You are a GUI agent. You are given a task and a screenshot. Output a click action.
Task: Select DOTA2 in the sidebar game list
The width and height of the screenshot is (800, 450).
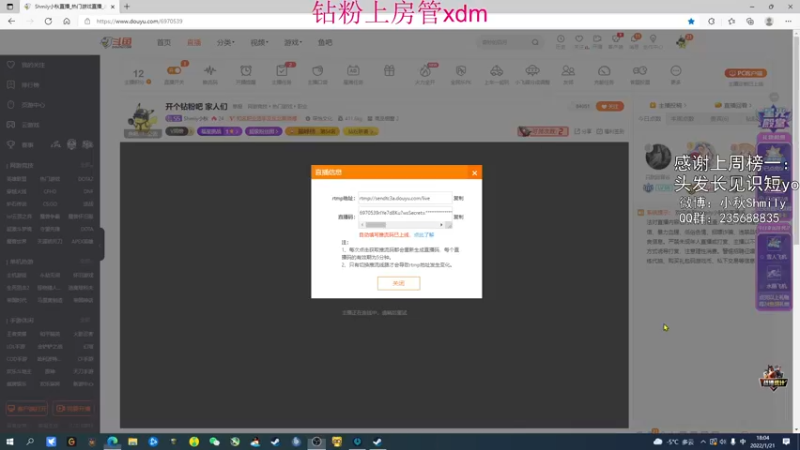[85, 179]
